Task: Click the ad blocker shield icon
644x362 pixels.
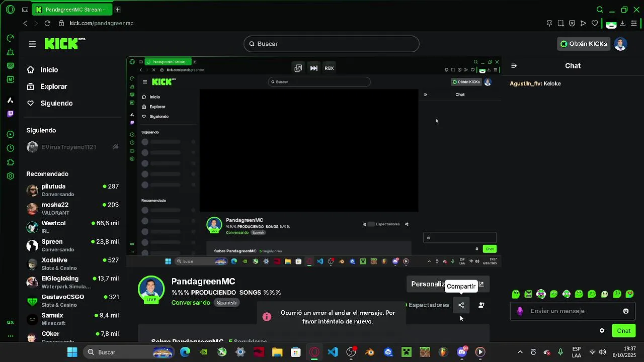Action: (x=572, y=23)
